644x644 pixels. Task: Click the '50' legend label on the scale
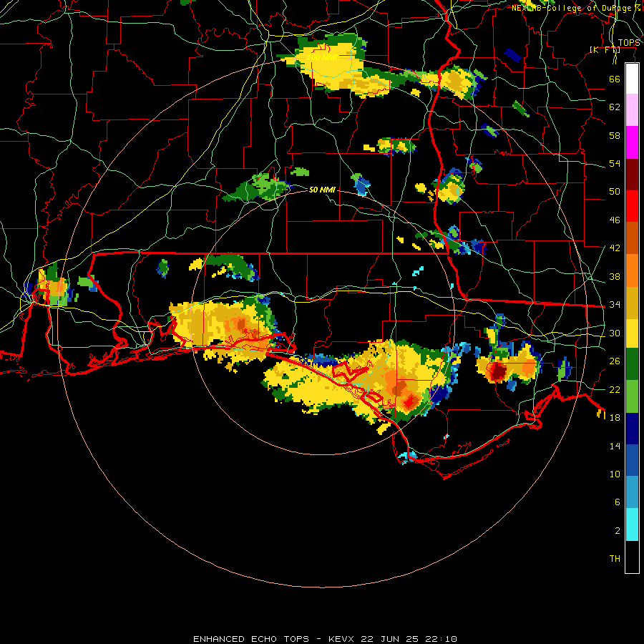(615, 192)
